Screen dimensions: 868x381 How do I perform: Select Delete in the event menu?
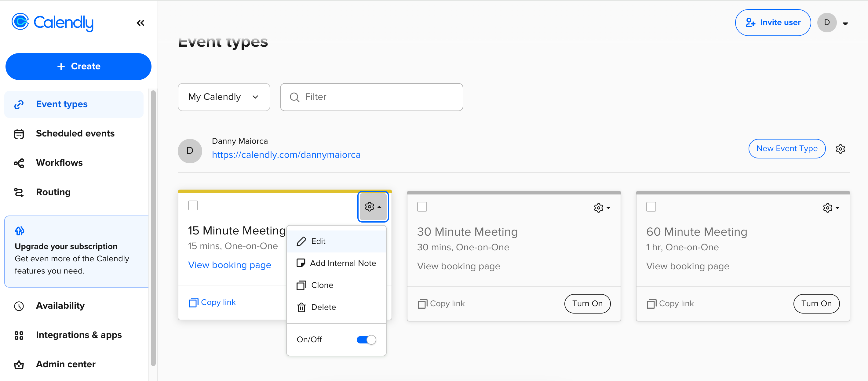pos(323,307)
